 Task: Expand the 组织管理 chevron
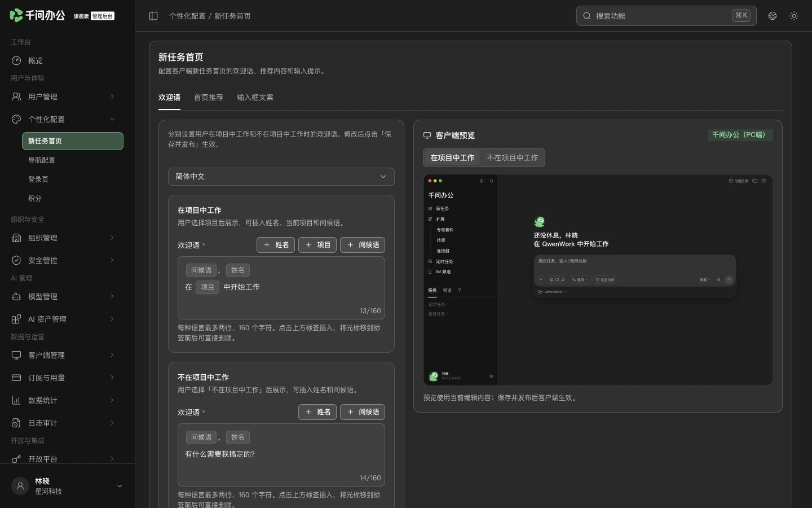[x=112, y=238]
